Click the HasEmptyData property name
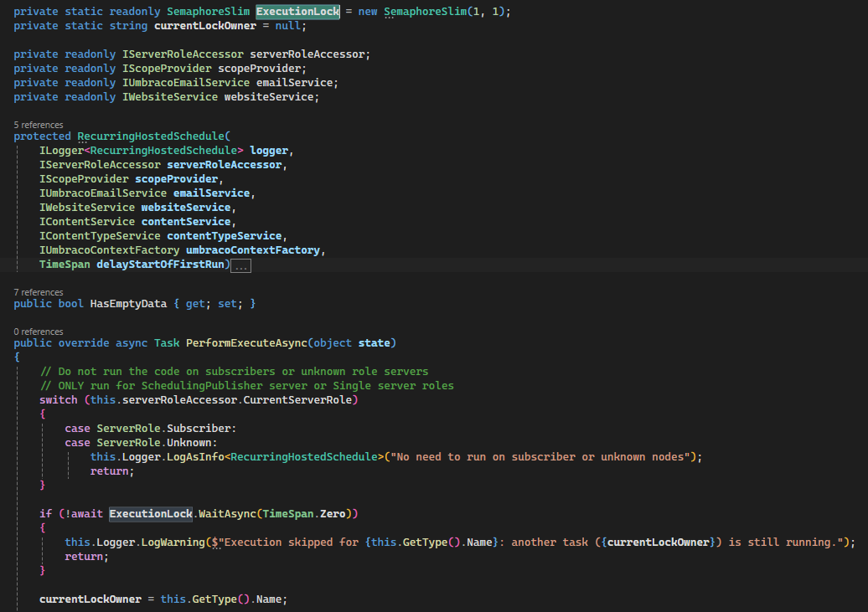The image size is (868, 612). click(x=128, y=304)
